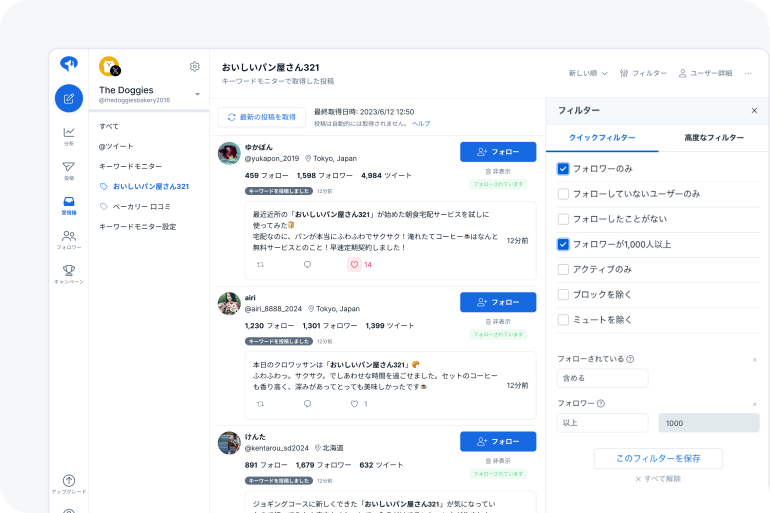Click the follower count field showing 1000
This screenshot has width=770, height=513.
click(x=708, y=423)
